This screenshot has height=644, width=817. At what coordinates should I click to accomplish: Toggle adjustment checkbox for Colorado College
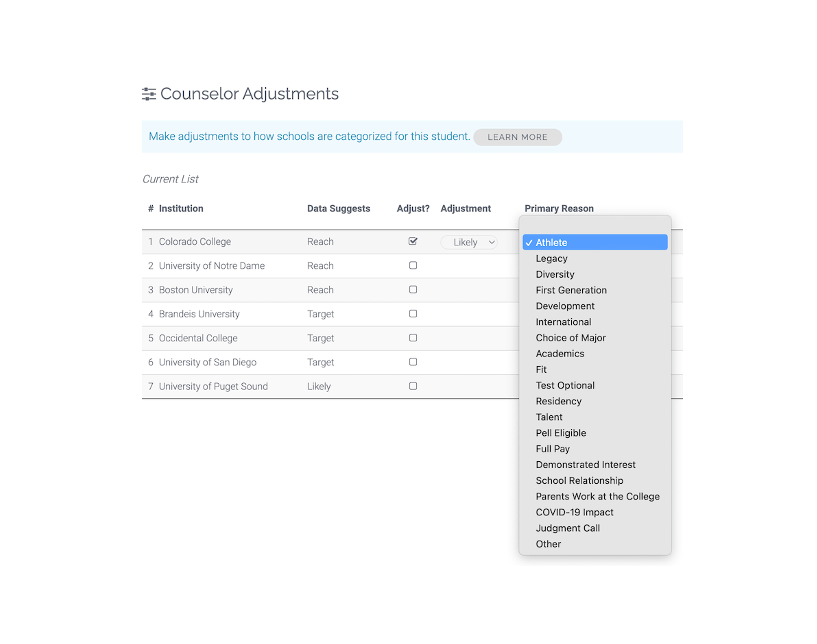tap(413, 242)
